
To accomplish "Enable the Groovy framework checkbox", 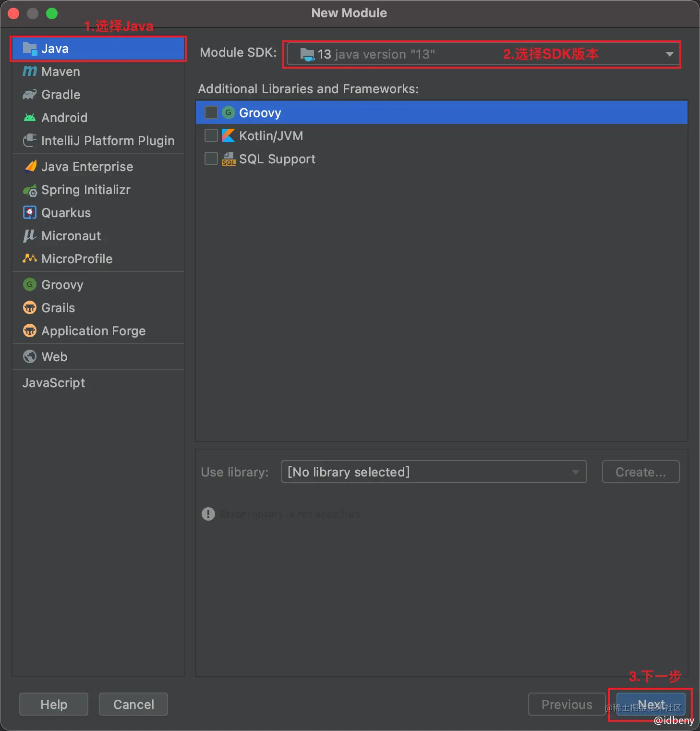I will click(211, 112).
